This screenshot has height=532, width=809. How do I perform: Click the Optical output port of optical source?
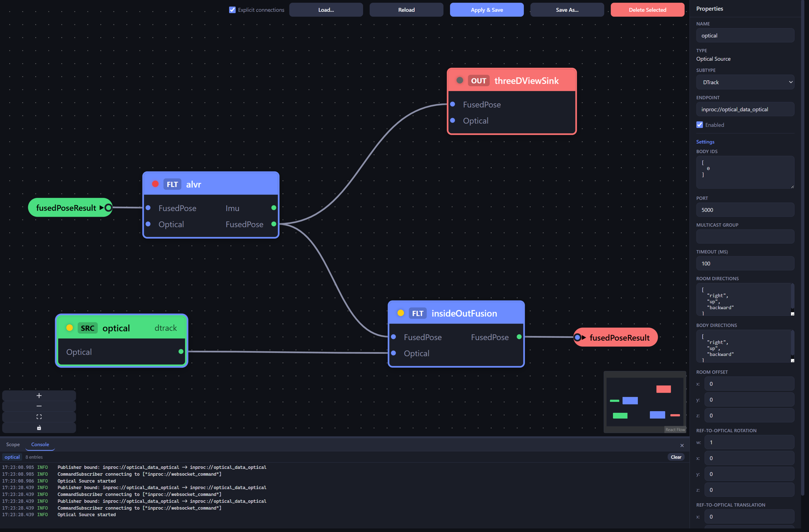(x=181, y=351)
